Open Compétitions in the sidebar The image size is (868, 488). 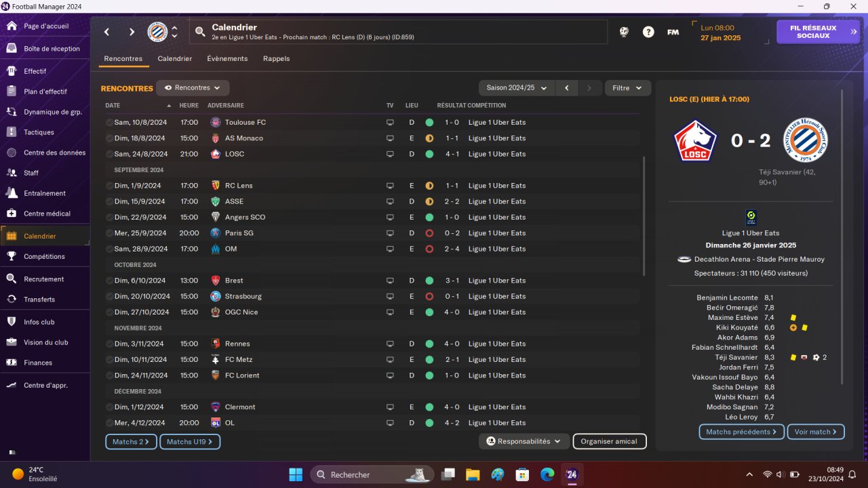45,256
